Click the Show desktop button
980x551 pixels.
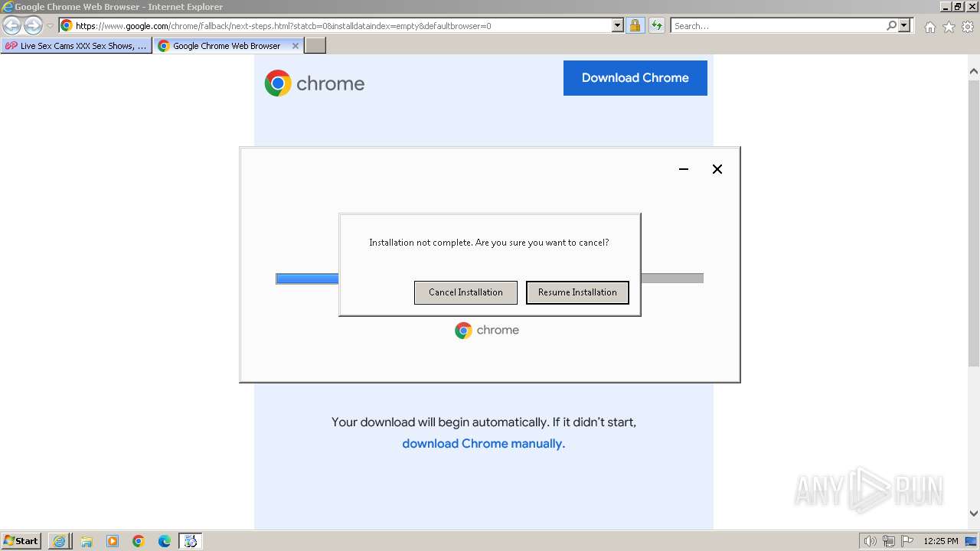click(971, 541)
